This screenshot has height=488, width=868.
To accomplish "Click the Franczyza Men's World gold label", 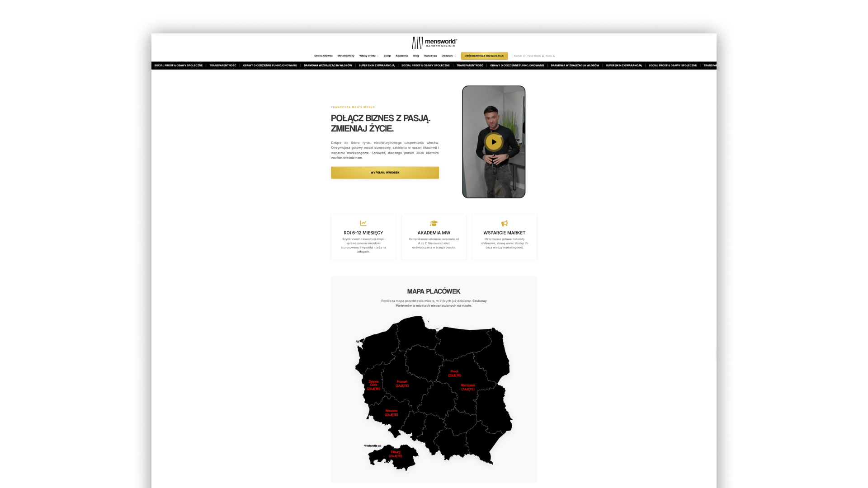I will click(353, 107).
